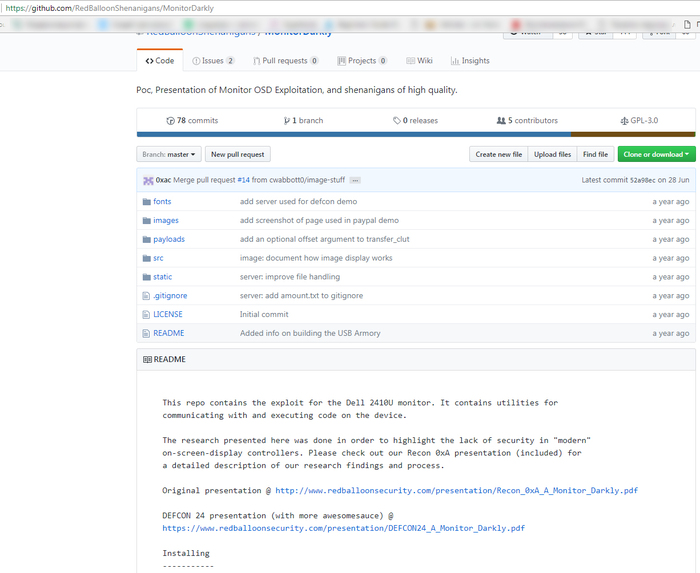Open the Recon_0xA_A_Monitor_Darkly.pdf link
Image resolution: width=700 pixels, height=573 pixels.
[456, 490]
